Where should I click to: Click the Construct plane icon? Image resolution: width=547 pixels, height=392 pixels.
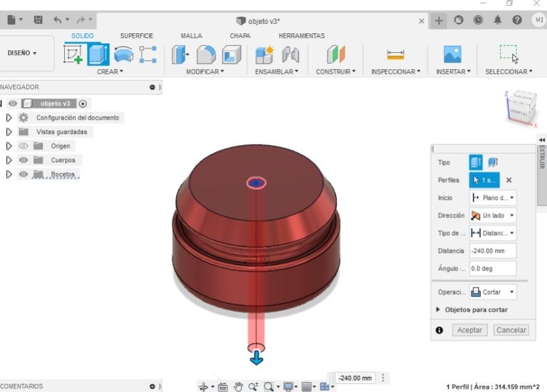click(x=336, y=55)
